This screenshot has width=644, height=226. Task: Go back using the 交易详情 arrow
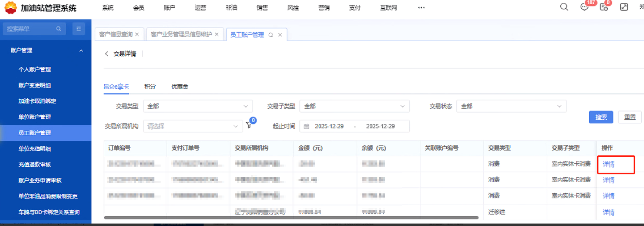(x=107, y=54)
